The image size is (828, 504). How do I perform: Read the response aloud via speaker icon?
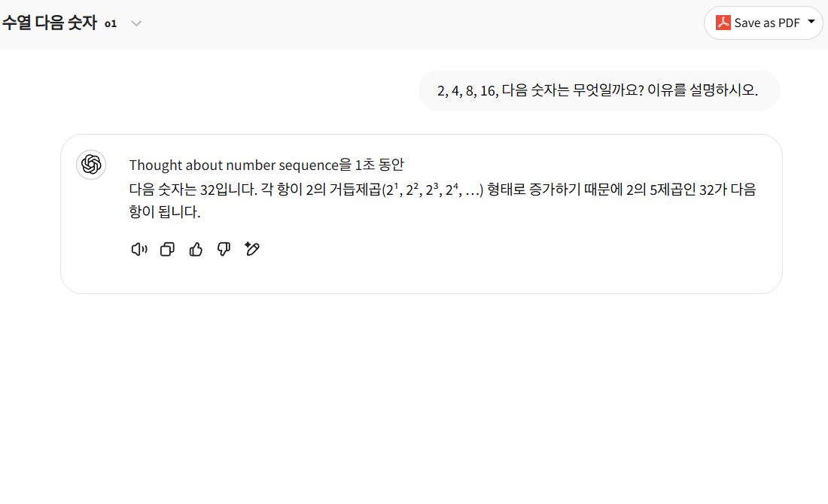[139, 249]
